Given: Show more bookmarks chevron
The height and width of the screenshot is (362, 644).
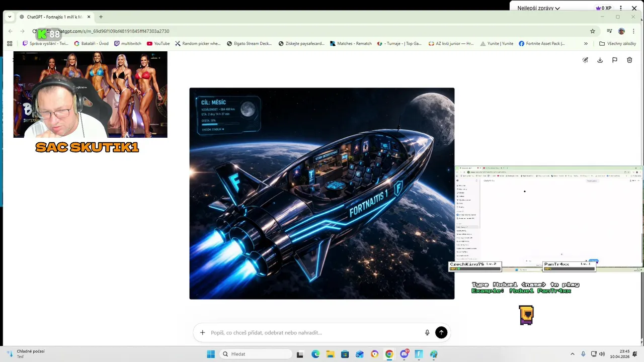Looking at the screenshot, I should (x=586, y=44).
